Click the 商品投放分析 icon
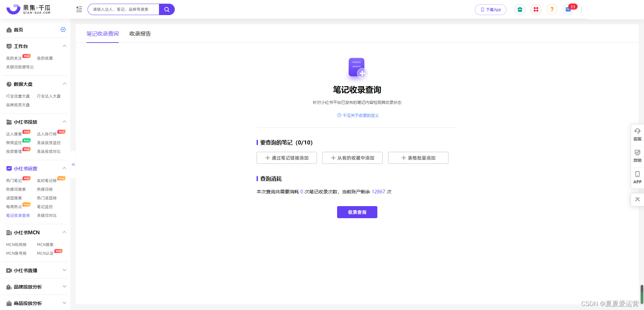The height and width of the screenshot is (310, 644). point(9,303)
